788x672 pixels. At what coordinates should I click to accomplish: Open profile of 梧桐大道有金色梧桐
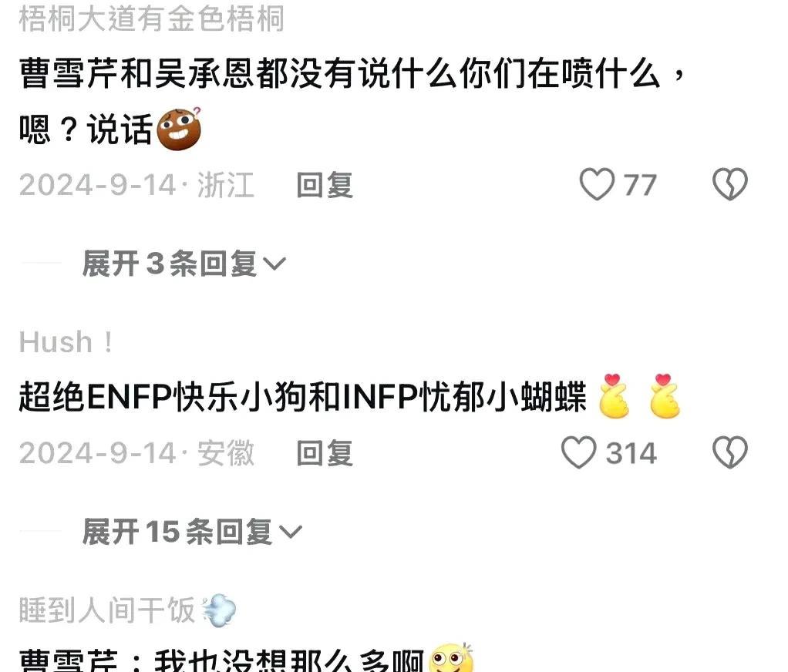[x=151, y=18]
